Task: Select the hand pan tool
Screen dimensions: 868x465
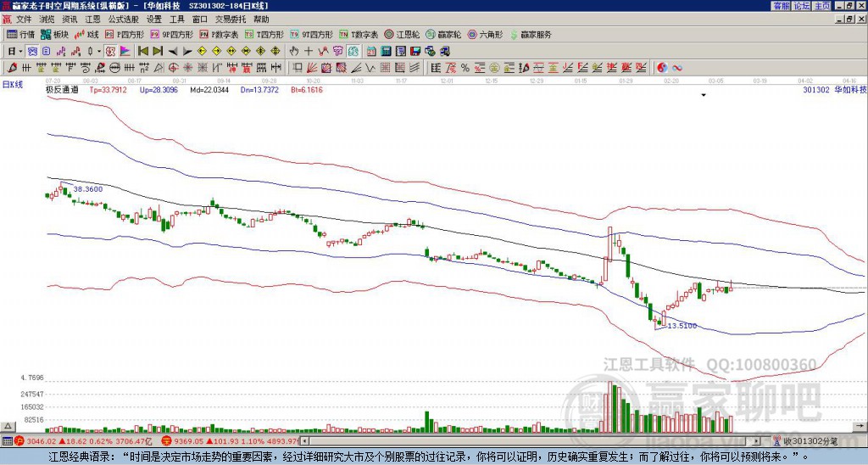Action: click(x=293, y=52)
